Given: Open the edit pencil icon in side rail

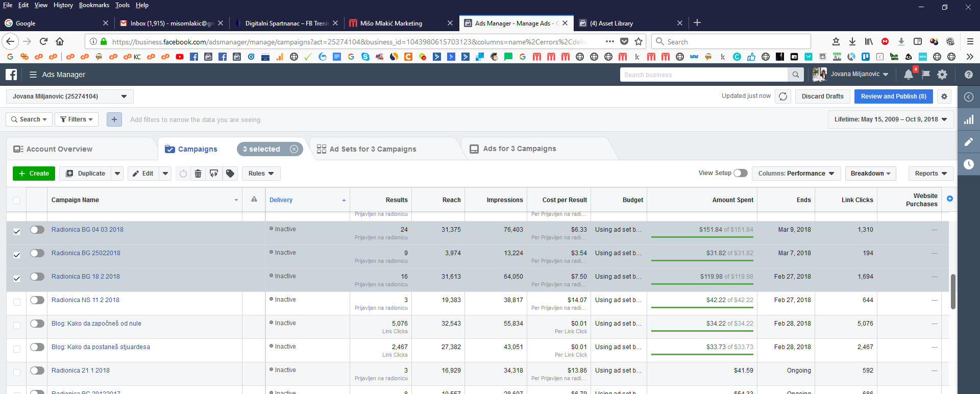Looking at the screenshot, I should tap(969, 142).
